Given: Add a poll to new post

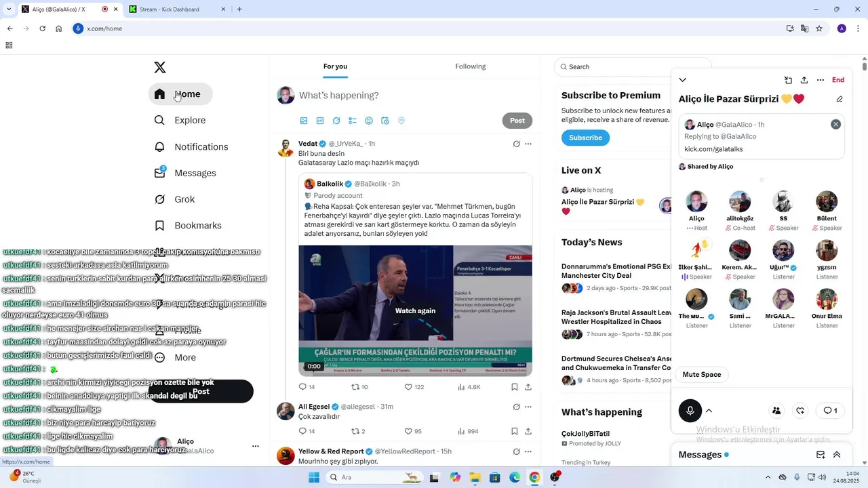Looking at the screenshot, I should [x=353, y=121].
